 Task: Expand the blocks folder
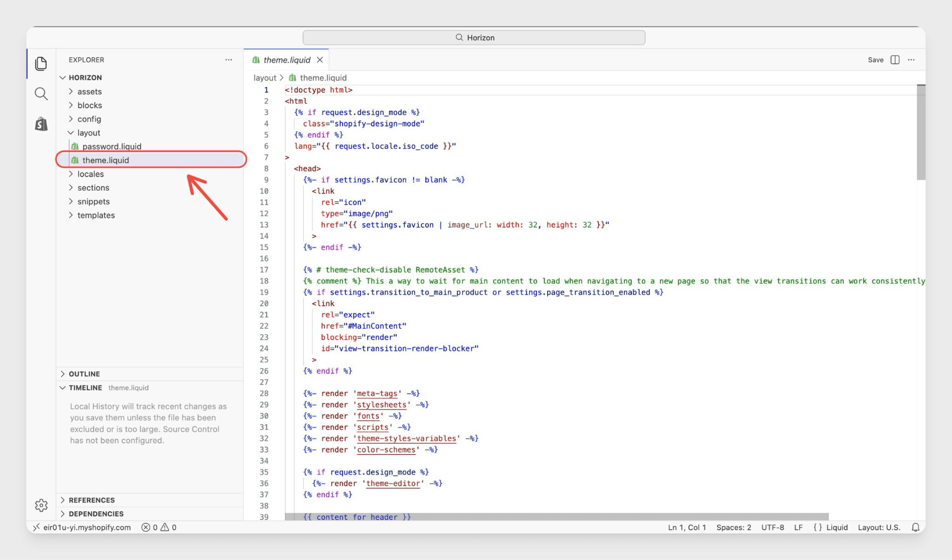click(x=71, y=105)
